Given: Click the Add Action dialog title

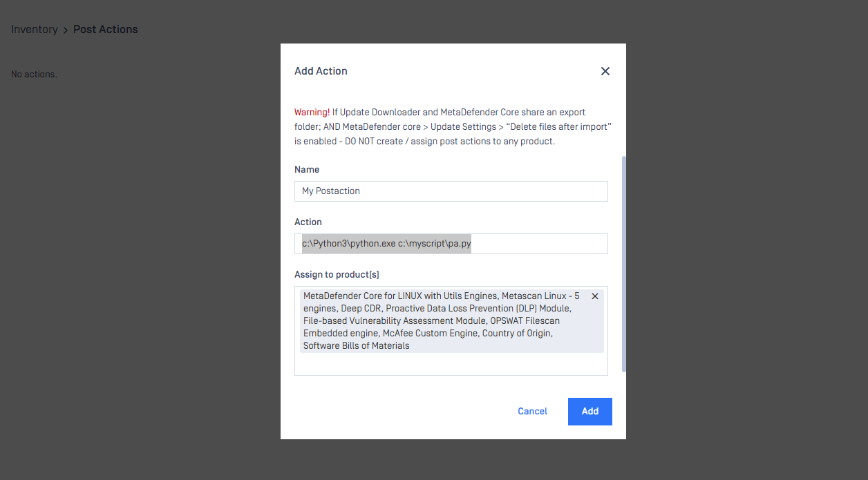Looking at the screenshot, I should point(321,71).
